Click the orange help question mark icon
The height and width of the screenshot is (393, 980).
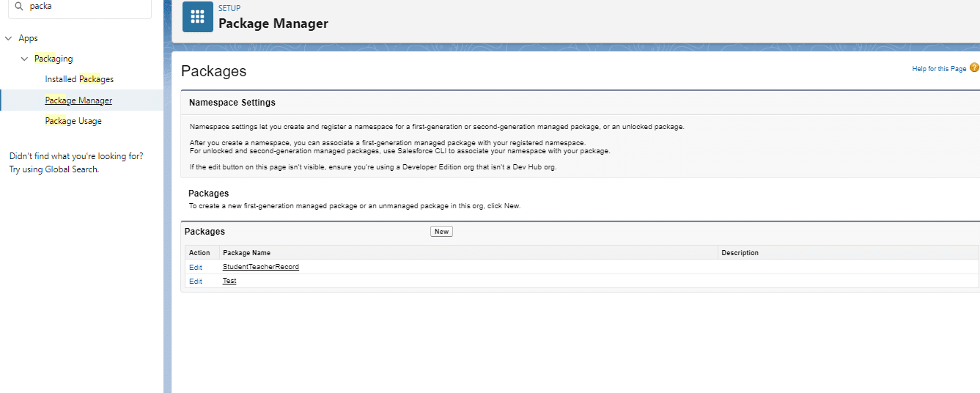click(x=974, y=67)
